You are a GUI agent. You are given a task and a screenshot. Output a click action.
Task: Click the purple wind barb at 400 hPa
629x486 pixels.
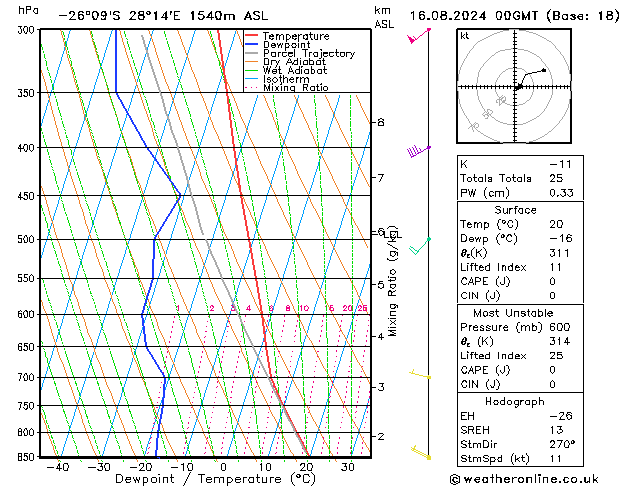tap(419, 152)
